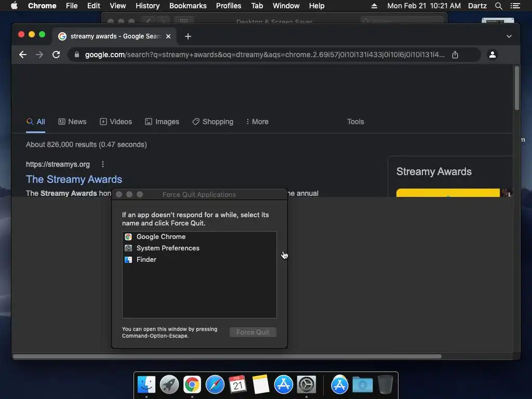Click the Chrome forward arrow
Screen dimensions: 532x399
[39, 55]
